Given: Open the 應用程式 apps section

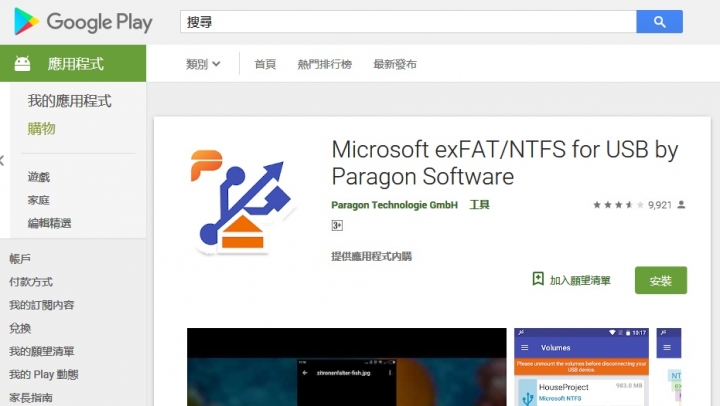Looking at the screenshot, I should pyautogui.click(x=73, y=63).
